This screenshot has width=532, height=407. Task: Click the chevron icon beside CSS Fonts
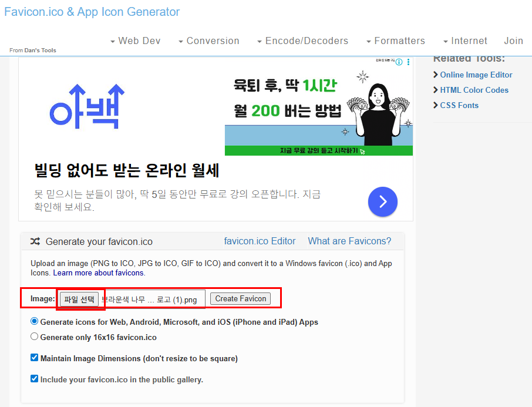point(436,105)
